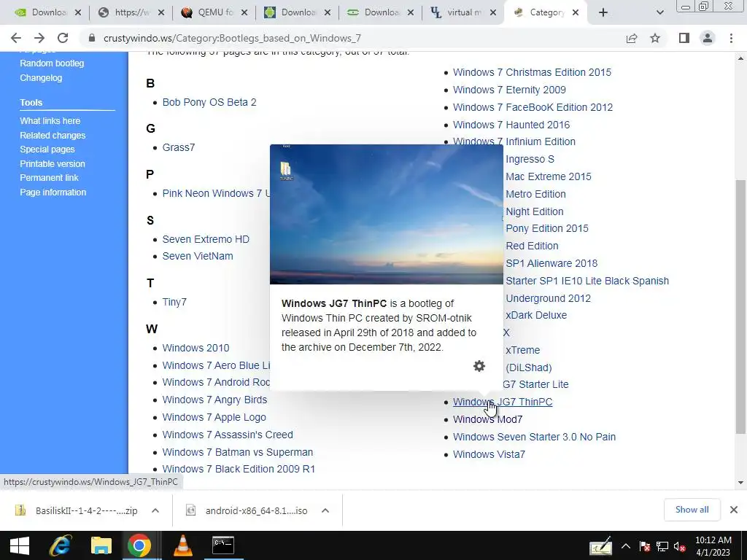Open Windows JG7 ThinPC link
The width and height of the screenshot is (747, 560).
pyautogui.click(x=503, y=402)
